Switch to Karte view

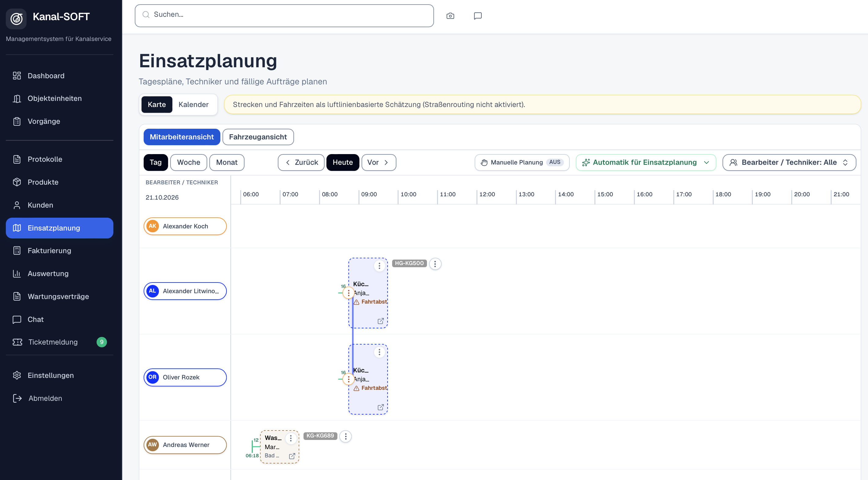[157, 105]
